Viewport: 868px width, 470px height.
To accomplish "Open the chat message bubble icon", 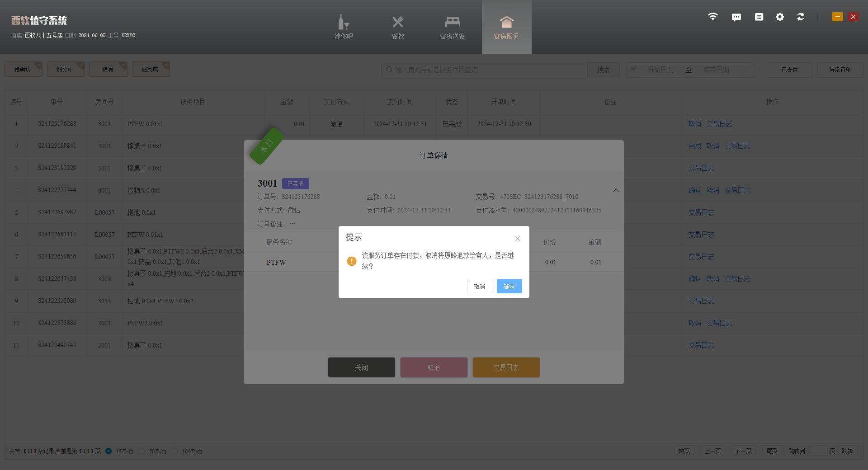I will click(736, 17).
